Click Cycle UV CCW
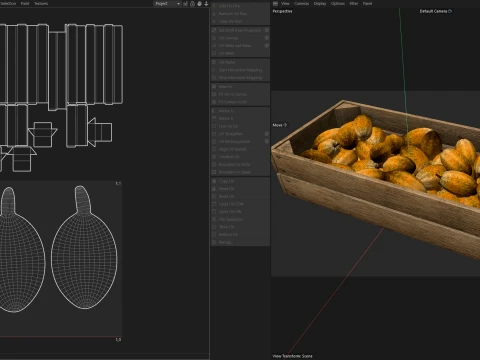The width and height of the screenshot is (480, 360). click(240, 204)
